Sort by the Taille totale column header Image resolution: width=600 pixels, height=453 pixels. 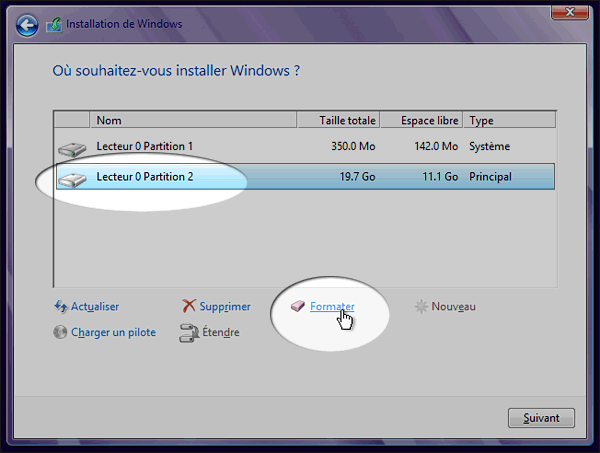coord(338,120)
